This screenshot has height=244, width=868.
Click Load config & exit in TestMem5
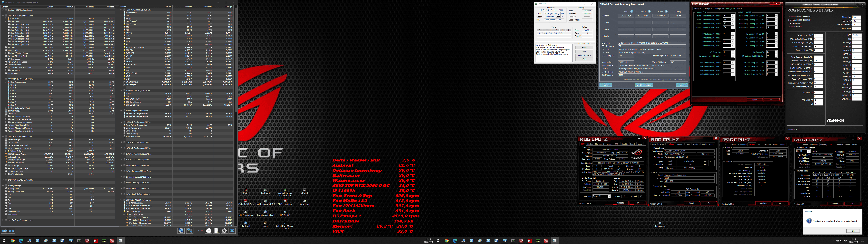tap(584, 55)
